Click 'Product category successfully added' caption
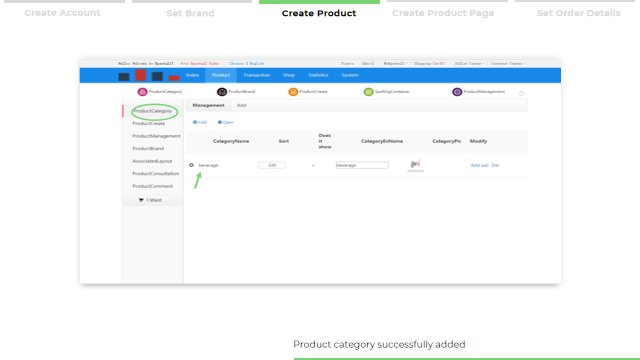The height and width of the screenshot is (360, 640). [379, 344]
